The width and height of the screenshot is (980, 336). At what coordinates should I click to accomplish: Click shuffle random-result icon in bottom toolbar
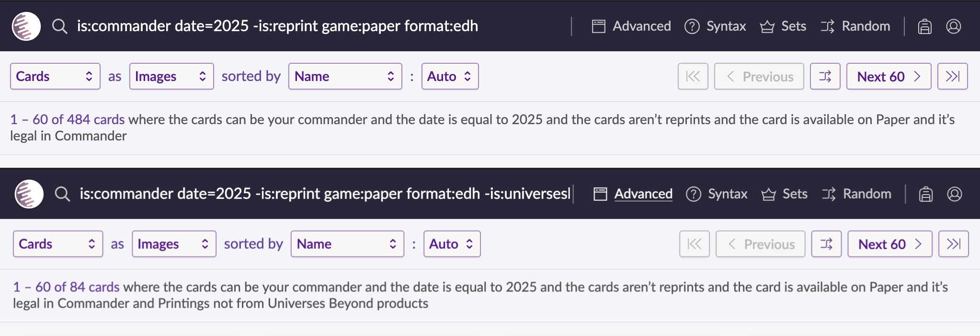click(826, 244)
